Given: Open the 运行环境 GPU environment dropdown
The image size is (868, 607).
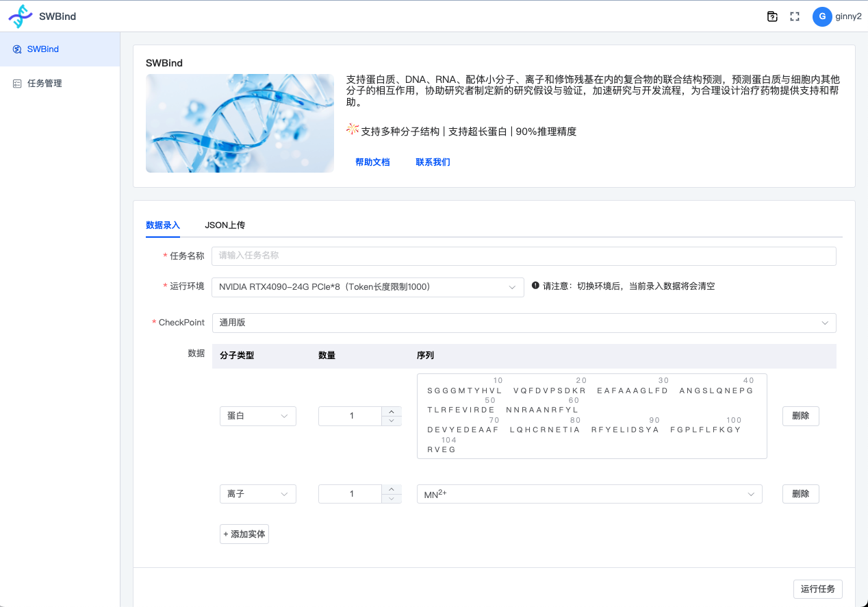Looking at the screenshot, I should [368, 286].
